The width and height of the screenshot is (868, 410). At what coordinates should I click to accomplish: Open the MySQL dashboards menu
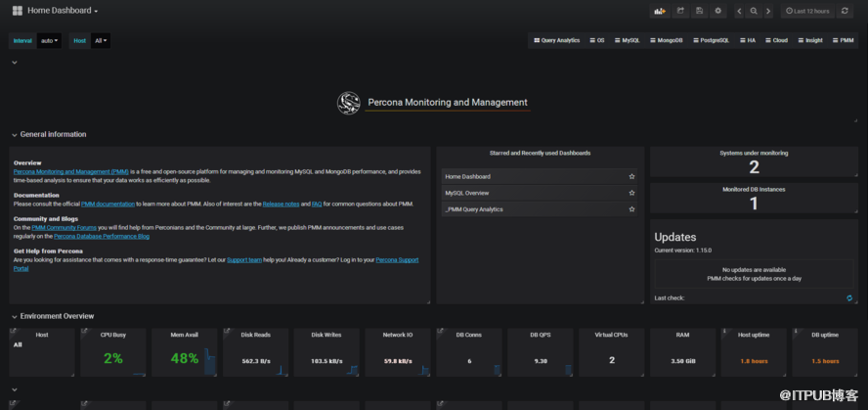tap(628, 40)
